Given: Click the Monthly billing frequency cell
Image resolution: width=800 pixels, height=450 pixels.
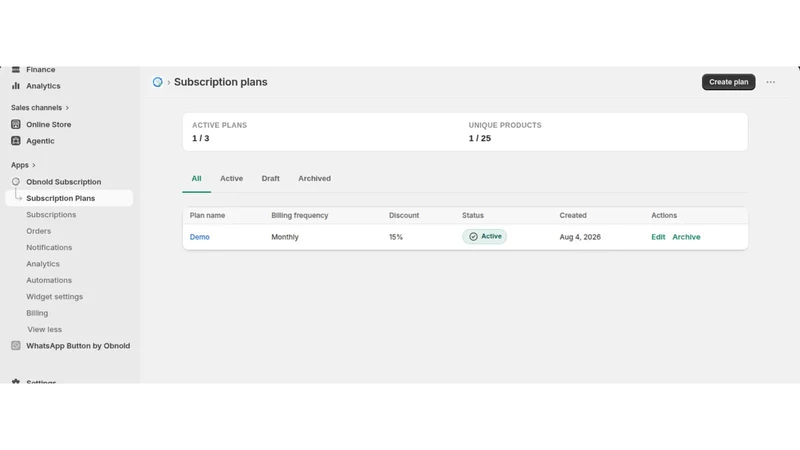Looking at the screenshot, I should coord(285,237).
